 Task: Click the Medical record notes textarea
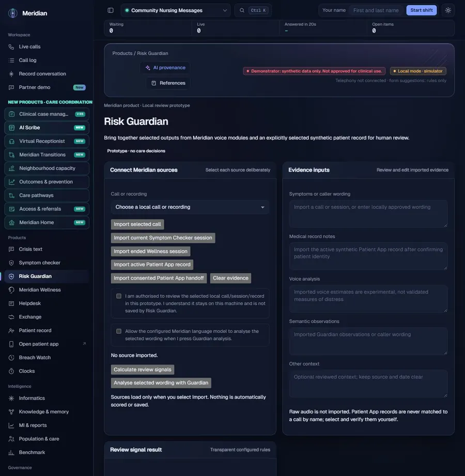point(368,256)
